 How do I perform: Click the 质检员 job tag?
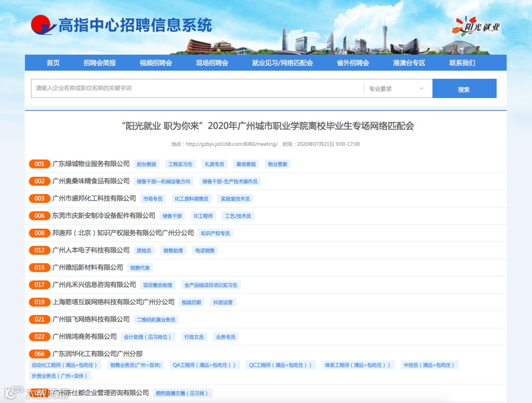pyautogui.click(x=144, y=251)
